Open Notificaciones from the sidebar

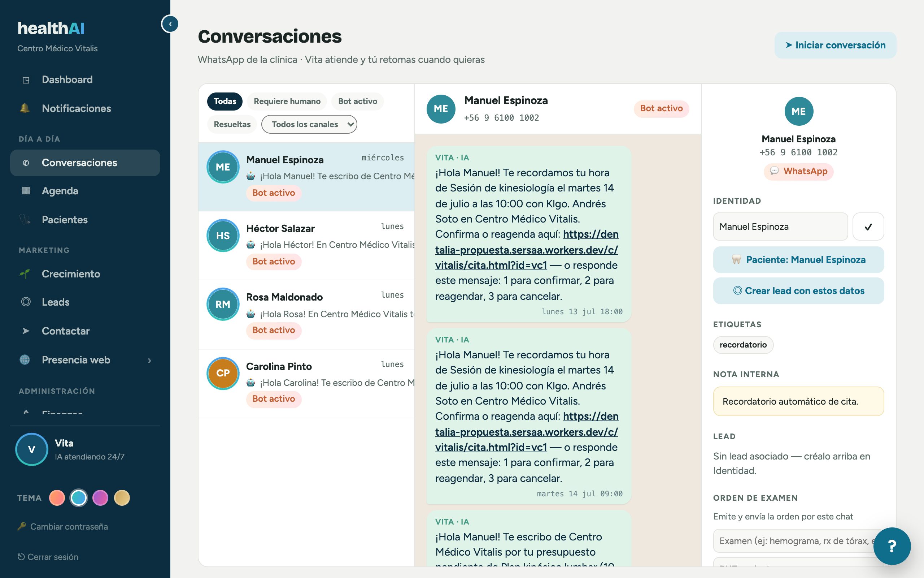point(85,109)
